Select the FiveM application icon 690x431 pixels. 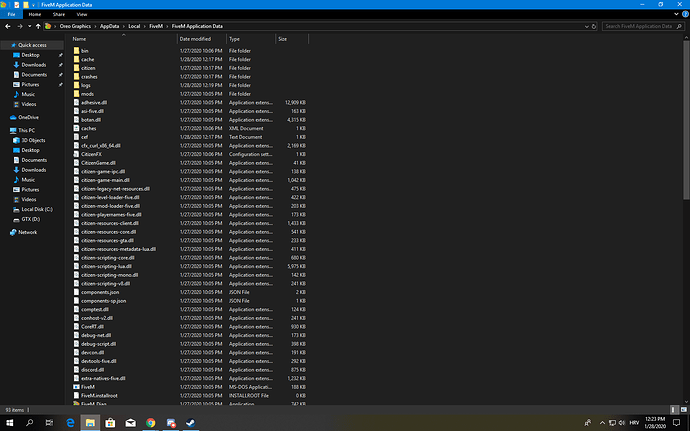[x=76, y=387]
